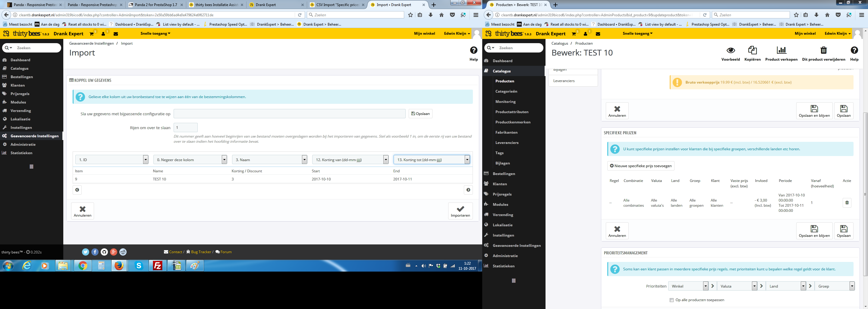Open Help on the Import page
Image resolution: width=868 pixels, height=309 pixels.
pyautogui.click(x=473, y=51)
